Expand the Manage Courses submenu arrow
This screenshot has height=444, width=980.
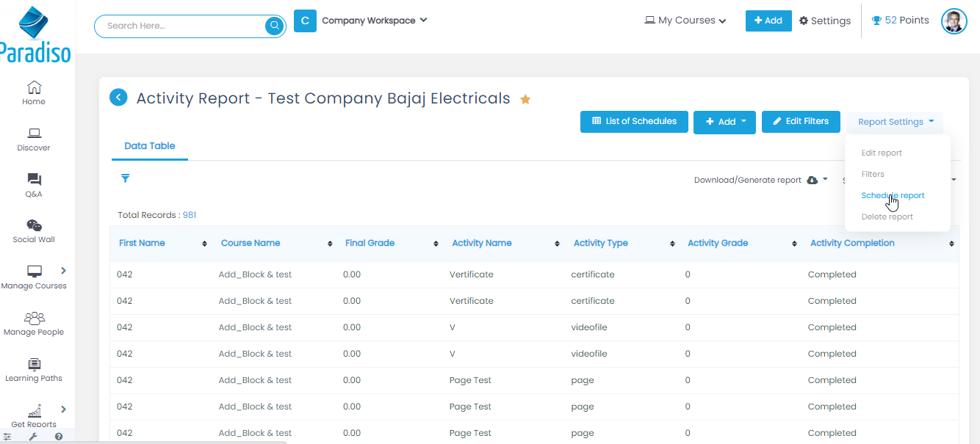(x=63, y=270)
